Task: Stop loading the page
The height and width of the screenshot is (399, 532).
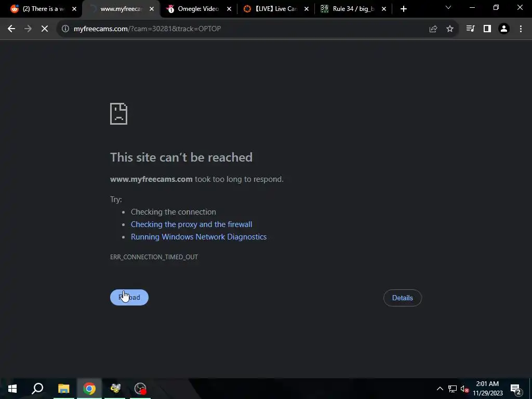Action: (x=45, y=29)
